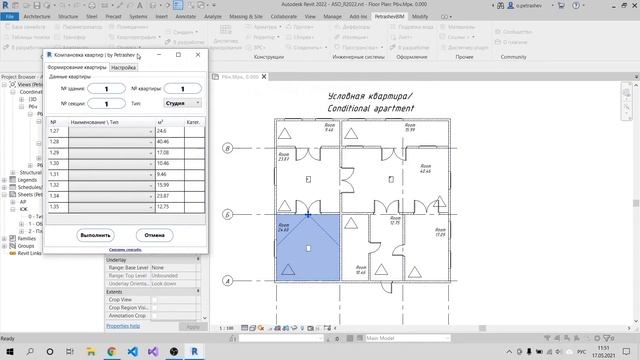Toggle the Annotation Crop checkbox
The image size is (640, 360).
click(154, 316)
